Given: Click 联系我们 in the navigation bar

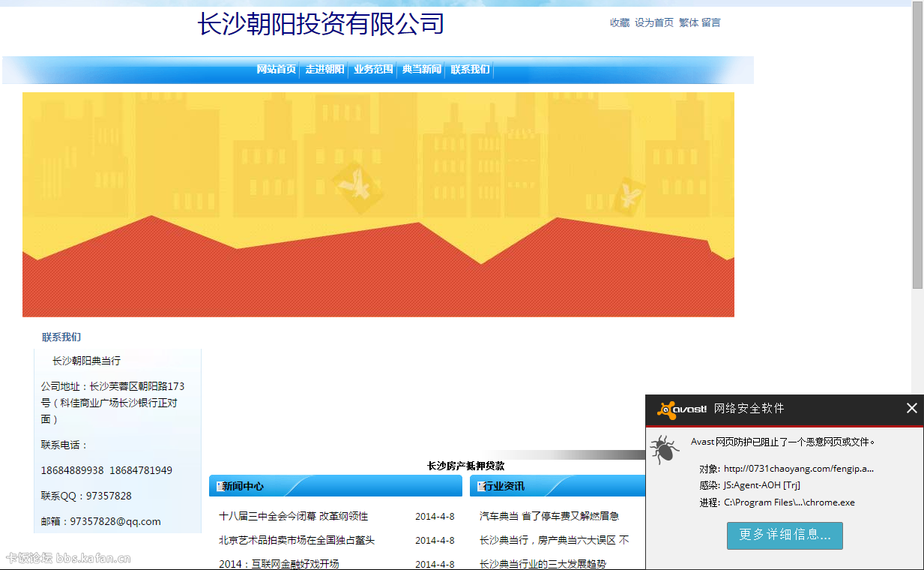Looking at the screenshot, I should click(470, 70).
